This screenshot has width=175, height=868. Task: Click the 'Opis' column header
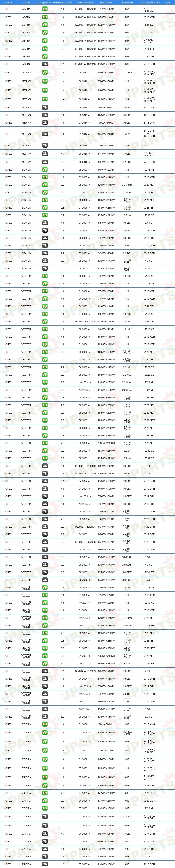click(x=168, y=2)
